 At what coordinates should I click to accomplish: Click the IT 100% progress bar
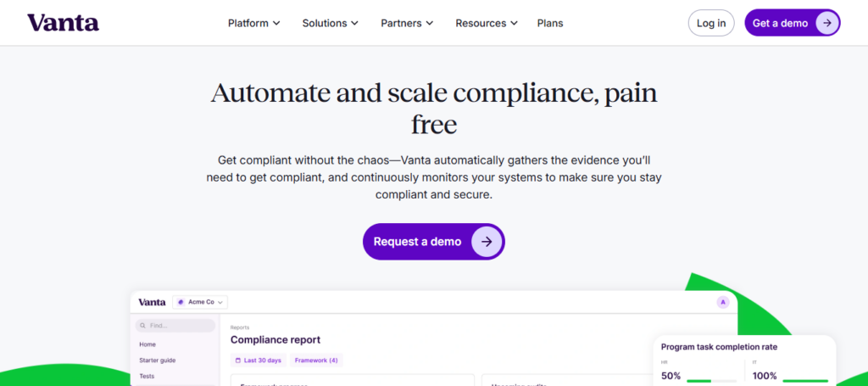pos(805,381)
